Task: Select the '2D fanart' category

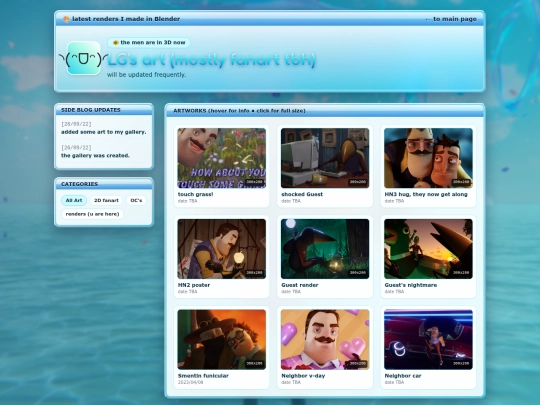Action: click(106, 200)
